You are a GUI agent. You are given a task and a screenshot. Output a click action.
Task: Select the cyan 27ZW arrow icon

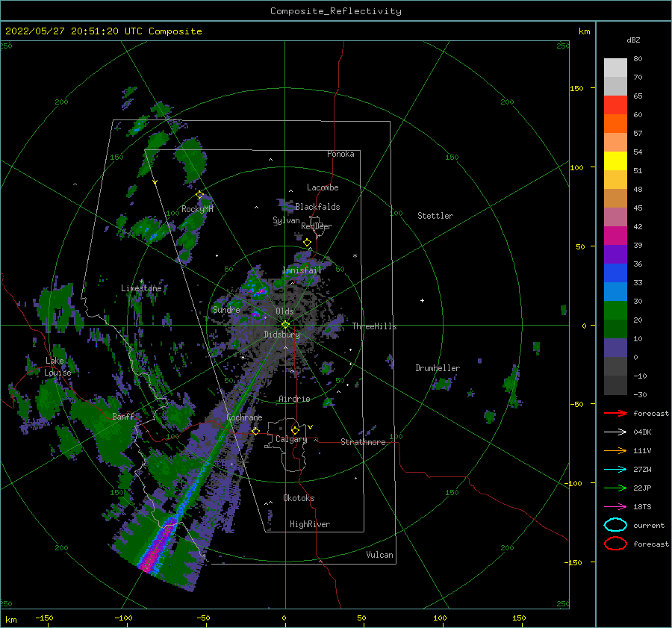(615, 469)
